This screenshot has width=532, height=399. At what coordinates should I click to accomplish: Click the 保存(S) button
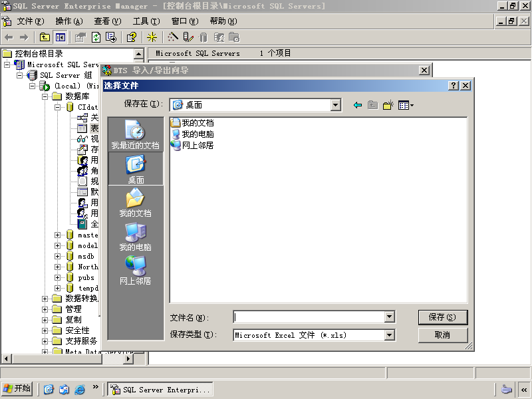[443, 317]
